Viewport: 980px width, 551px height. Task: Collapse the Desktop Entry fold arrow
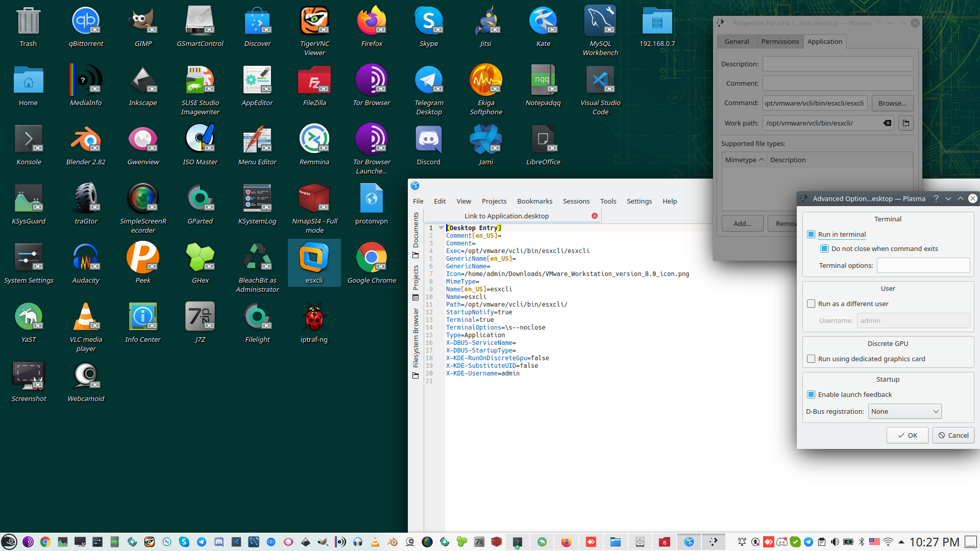click(x=441, y=228)
